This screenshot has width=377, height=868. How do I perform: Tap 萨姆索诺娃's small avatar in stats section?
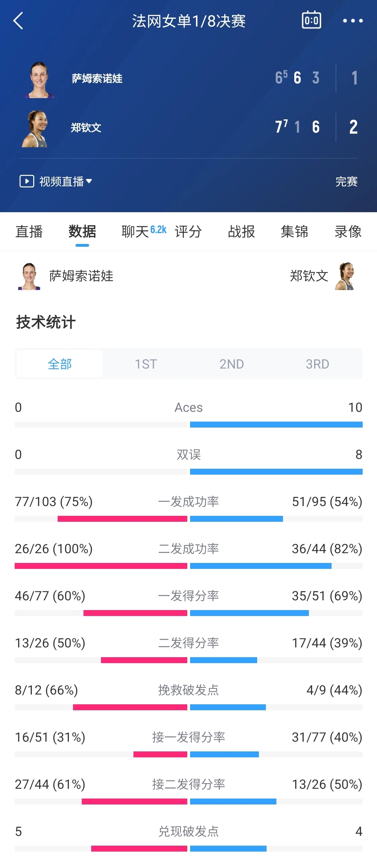tap(29, 276)
